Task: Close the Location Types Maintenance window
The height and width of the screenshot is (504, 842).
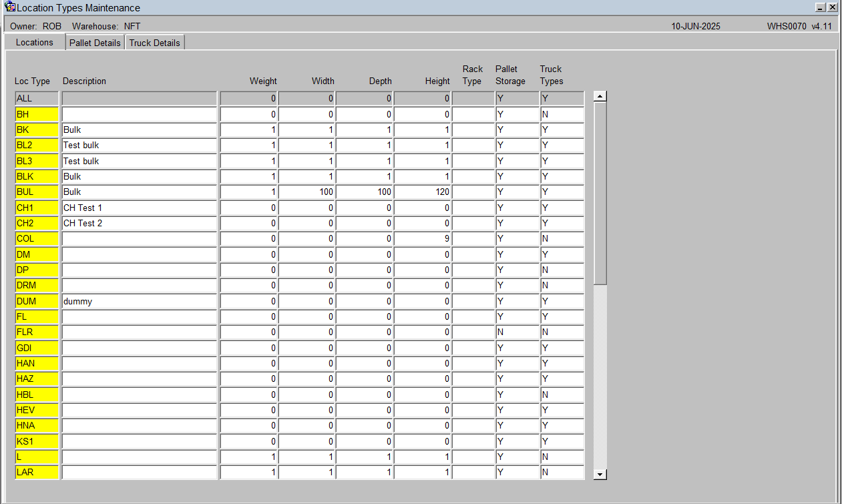Action: pos(832,7)
